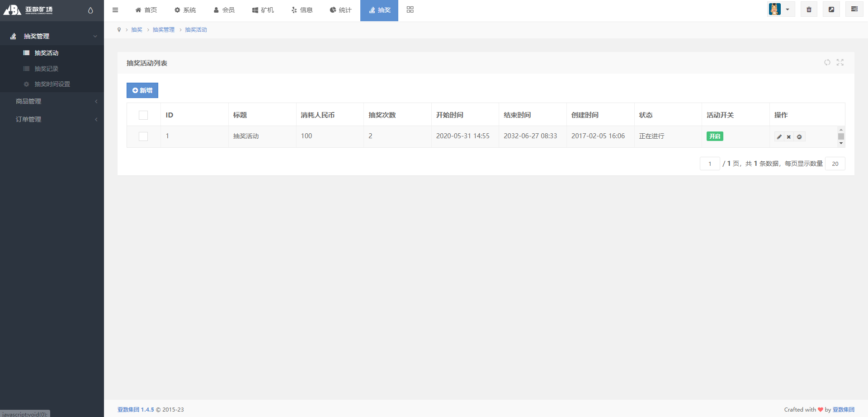
Task: Click the 每页显示数量 input field showing 20
Action: pyautogui.click(x=835, y=164)
